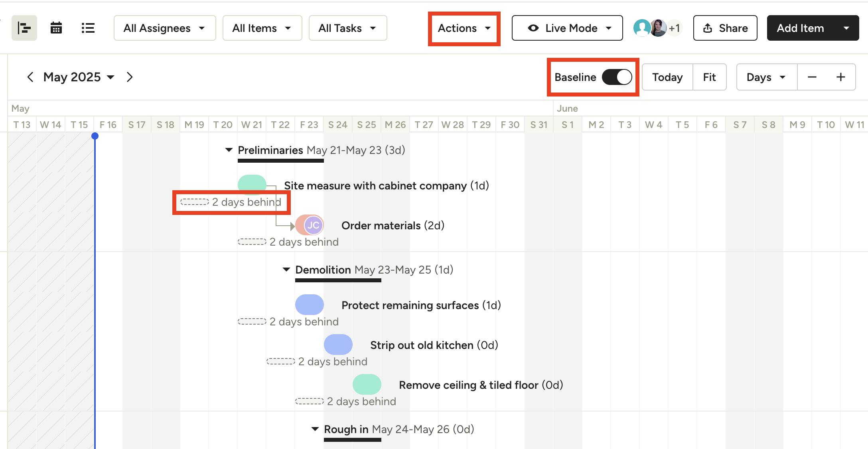Click the JC assignee avatar on Order materials
The image size is (868, 449).
pos(313,225)
